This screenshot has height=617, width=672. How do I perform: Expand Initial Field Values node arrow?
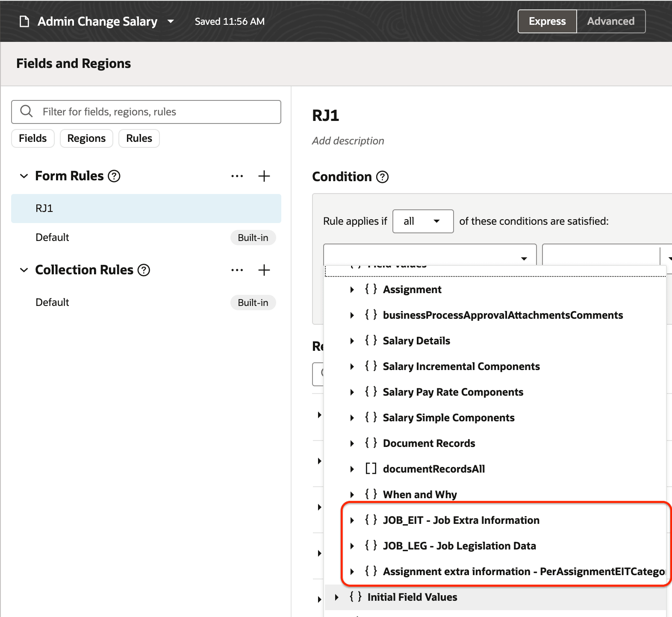coord(336,597)
